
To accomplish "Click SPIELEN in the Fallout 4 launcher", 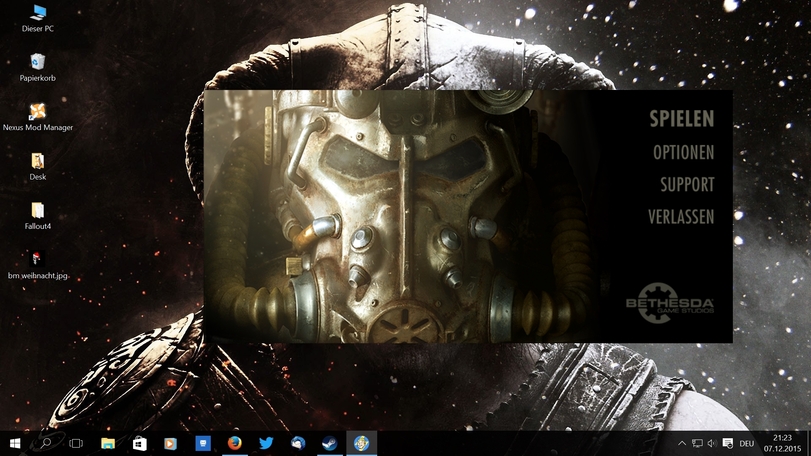I will [682, 119].
